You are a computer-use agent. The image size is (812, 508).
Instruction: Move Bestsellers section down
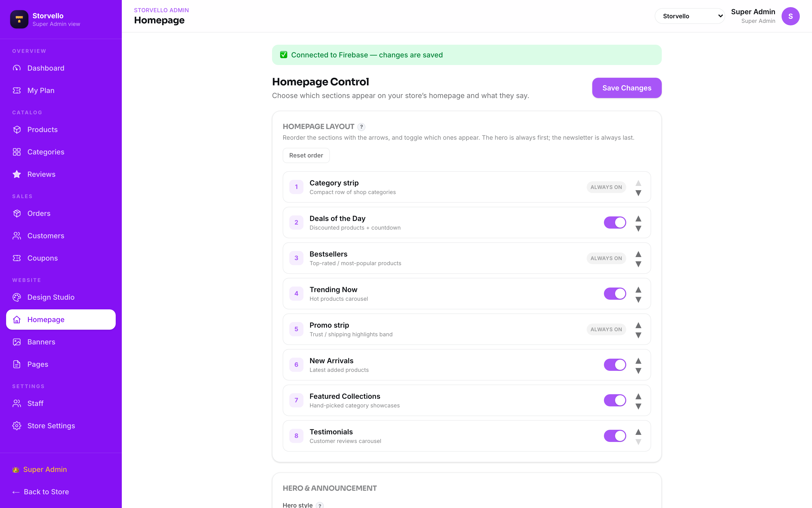[x=638, y=264]
